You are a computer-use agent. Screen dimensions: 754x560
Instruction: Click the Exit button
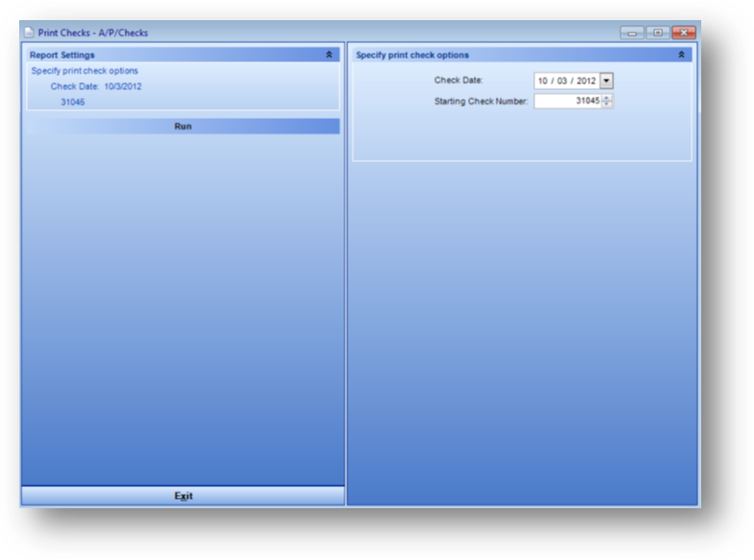[183, 496]
